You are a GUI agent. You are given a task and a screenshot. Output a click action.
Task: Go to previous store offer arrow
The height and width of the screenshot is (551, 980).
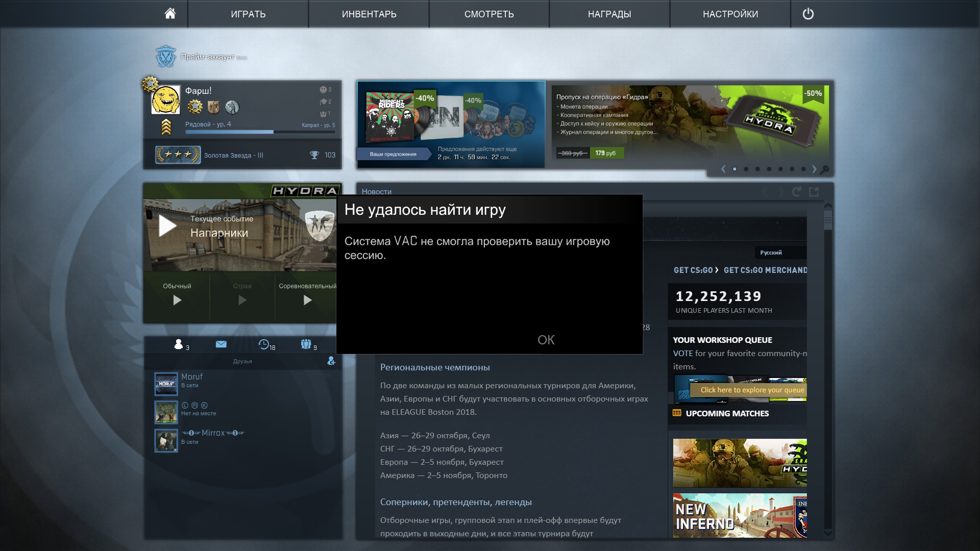tap(723, 169)
